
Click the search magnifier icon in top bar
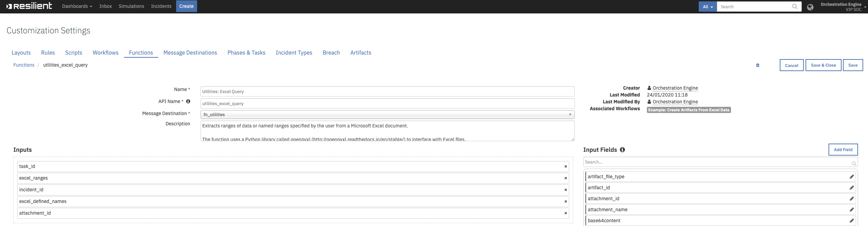(x=795, y=7)
